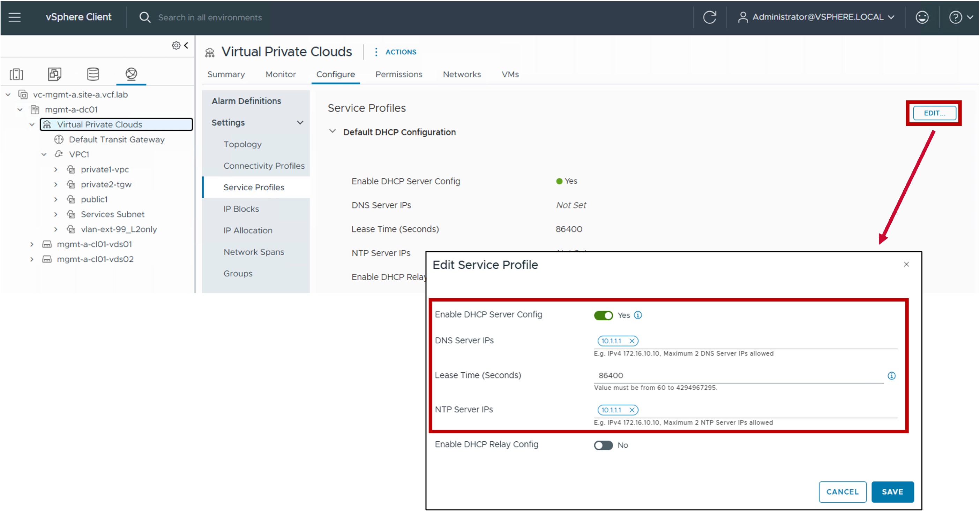Focus the search in all environments field

point(210,17)
